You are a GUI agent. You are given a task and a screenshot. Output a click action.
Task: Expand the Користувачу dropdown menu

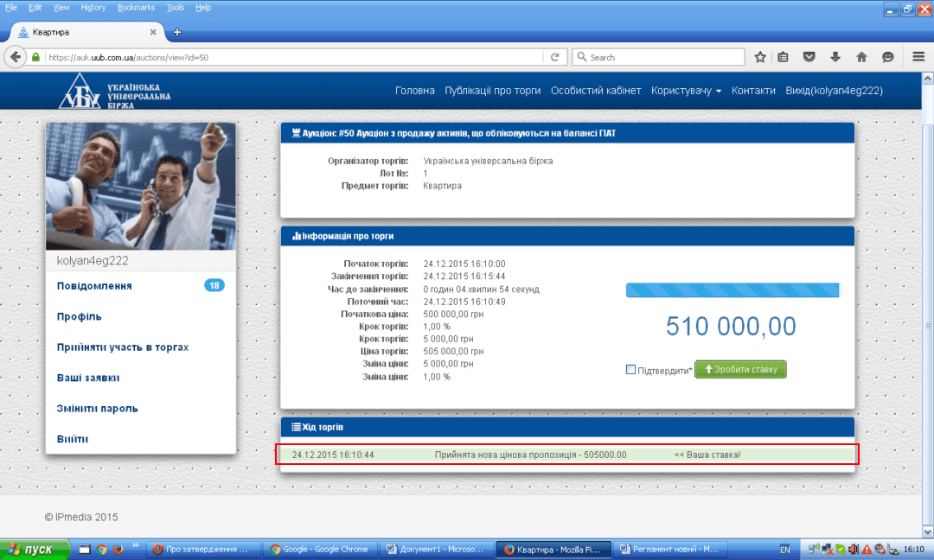(x=686, y=91)
